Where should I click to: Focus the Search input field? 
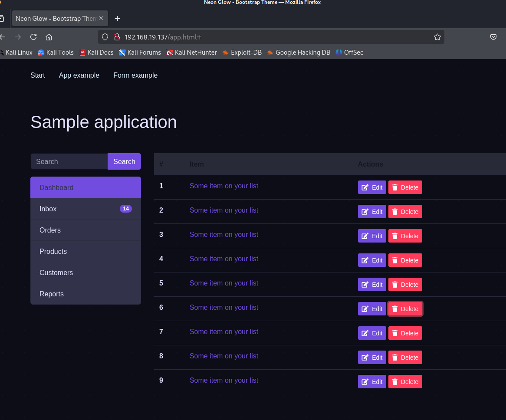[x=69, y=161]
